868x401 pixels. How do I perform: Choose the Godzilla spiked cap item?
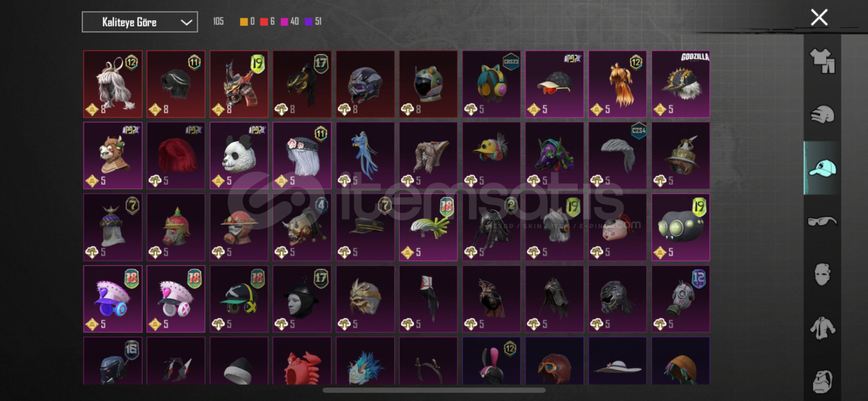pyautogui.click(x=680, y=84)
